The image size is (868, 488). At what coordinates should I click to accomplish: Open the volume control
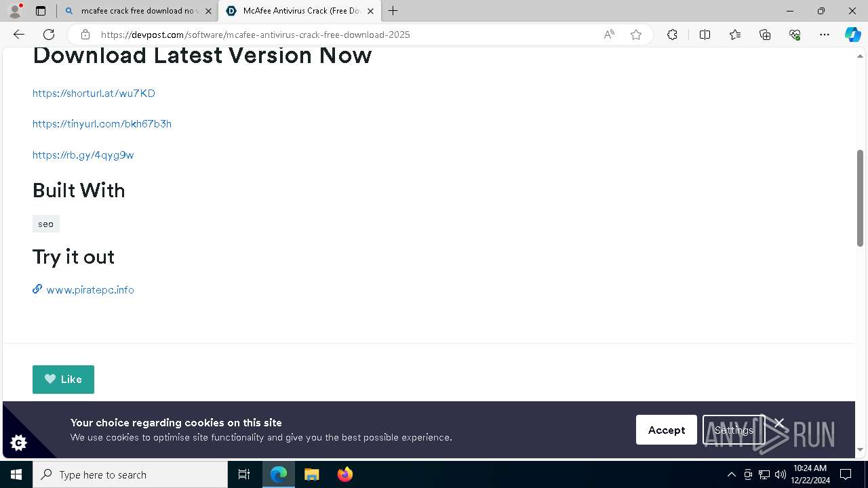pyautogui.click(x=780, y=474)
